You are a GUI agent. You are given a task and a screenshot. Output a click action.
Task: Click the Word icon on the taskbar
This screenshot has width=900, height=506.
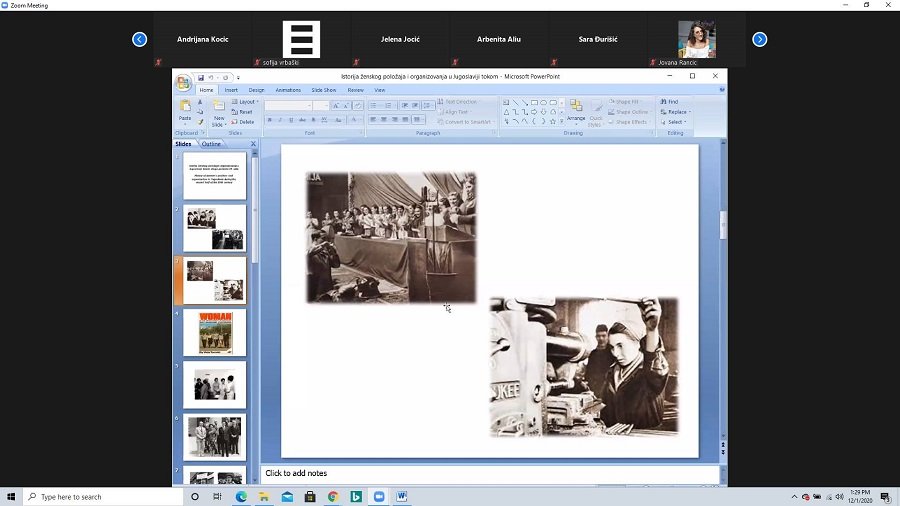(x=402, y=496)
